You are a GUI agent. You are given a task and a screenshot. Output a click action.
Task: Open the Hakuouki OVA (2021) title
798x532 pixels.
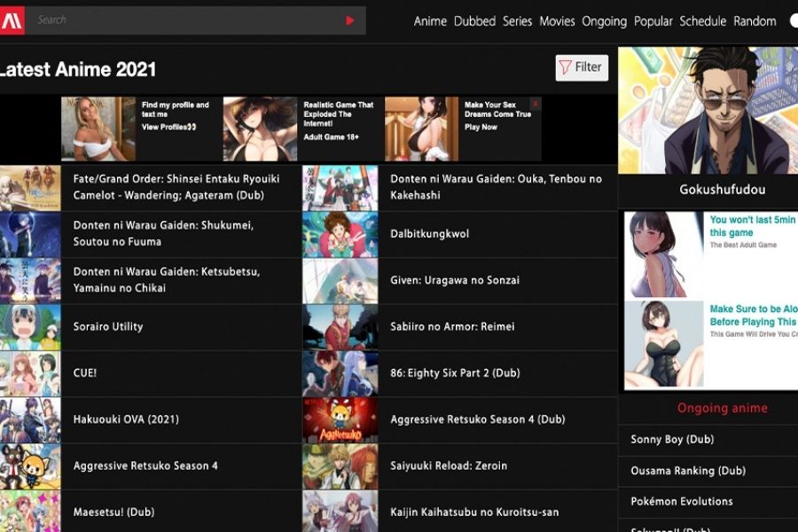[x=126, y=419]
